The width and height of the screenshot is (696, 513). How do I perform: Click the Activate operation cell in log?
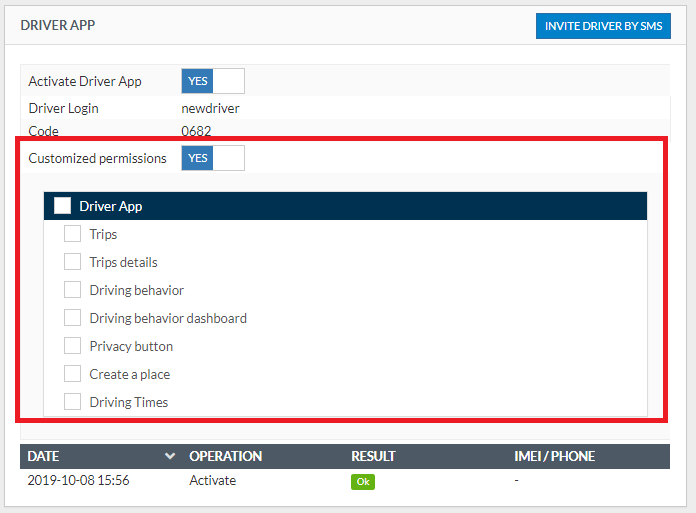[x=212, y=480]
